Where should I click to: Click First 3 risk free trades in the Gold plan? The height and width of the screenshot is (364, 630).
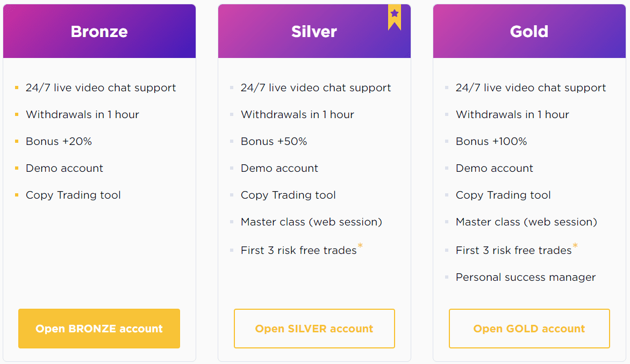(513, 250)
